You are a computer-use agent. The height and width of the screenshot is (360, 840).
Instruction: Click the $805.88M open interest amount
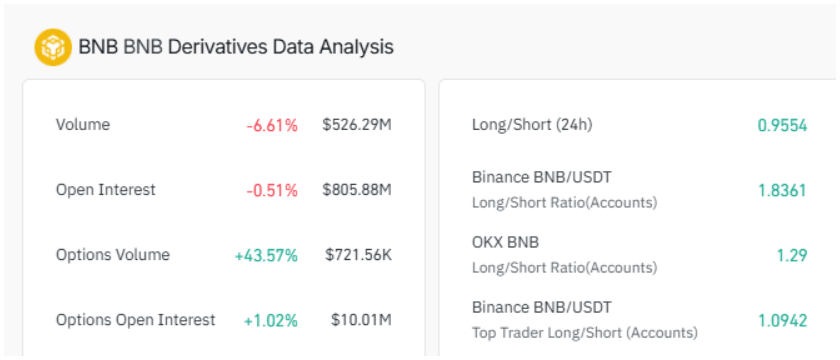(x=357, y=190)
